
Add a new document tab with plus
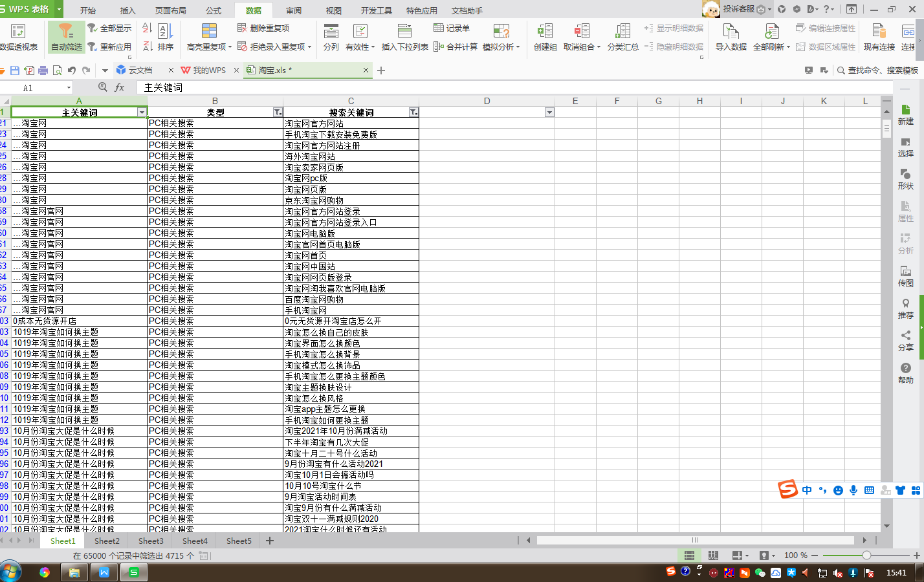tap(381, 70)
